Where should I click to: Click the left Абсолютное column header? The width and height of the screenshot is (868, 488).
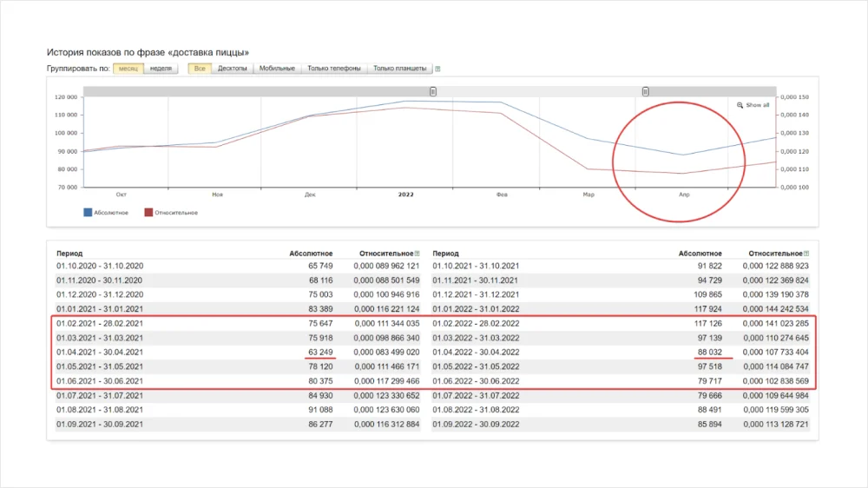(x=311, y=253)
